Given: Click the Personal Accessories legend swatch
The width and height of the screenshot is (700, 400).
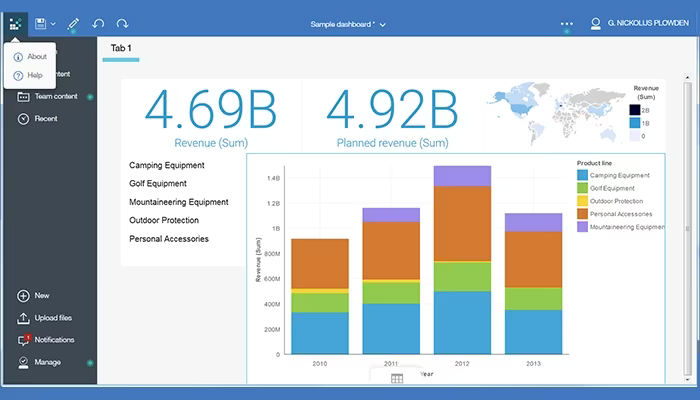Looking at the screenshot, I should click(582, 214).
